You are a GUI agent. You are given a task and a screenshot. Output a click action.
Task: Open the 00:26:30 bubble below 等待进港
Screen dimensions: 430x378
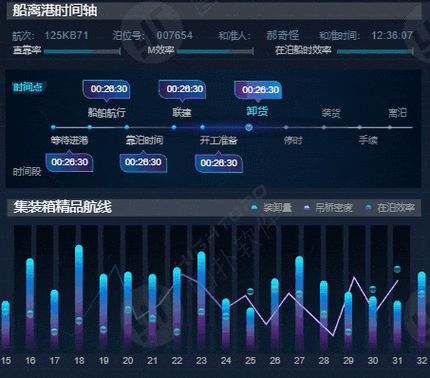[69, 162]
